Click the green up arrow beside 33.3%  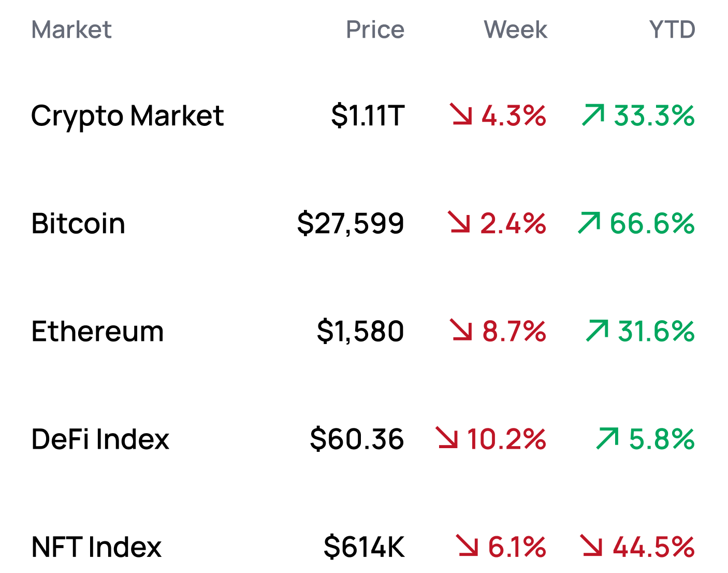593,114
